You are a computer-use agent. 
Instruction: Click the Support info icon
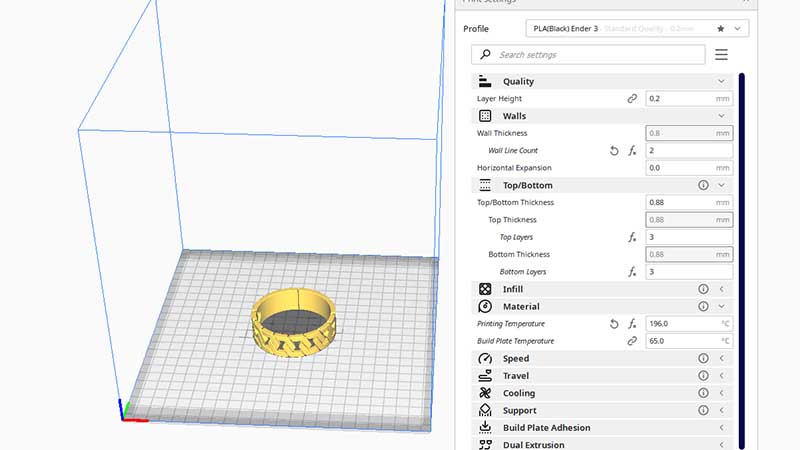pyautogui.click(x=703, y=411)
